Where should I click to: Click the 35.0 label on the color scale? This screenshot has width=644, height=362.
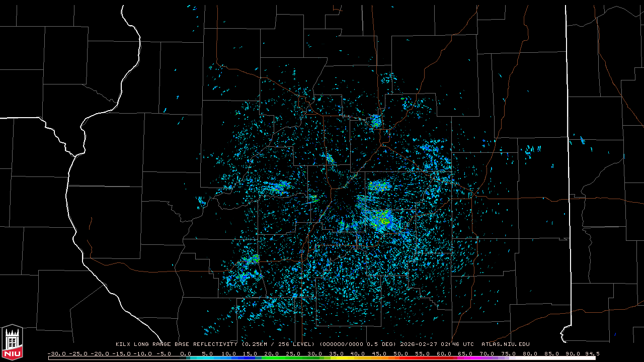click(336, 353)
